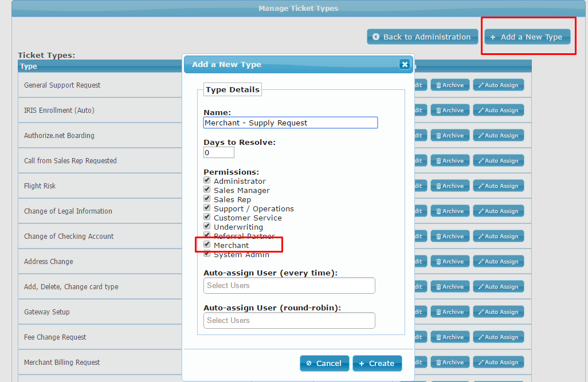Toggle the Administrator permission checkbox

click(x=207, y=180)
